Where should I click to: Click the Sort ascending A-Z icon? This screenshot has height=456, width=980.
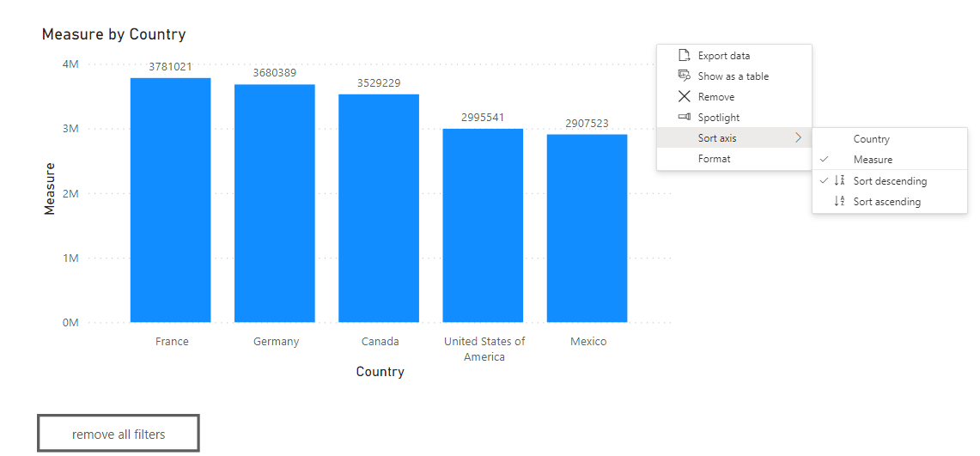click(x=839, y=201)
